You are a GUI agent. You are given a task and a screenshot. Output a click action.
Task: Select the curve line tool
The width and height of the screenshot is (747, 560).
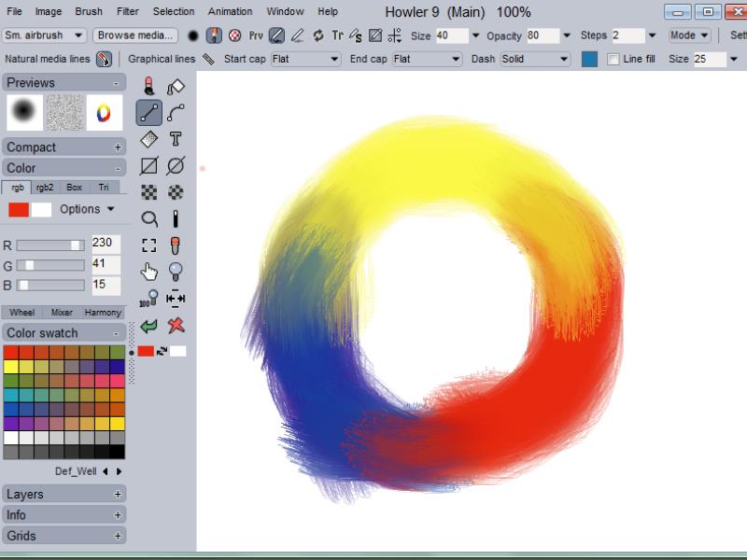[176, 113]
